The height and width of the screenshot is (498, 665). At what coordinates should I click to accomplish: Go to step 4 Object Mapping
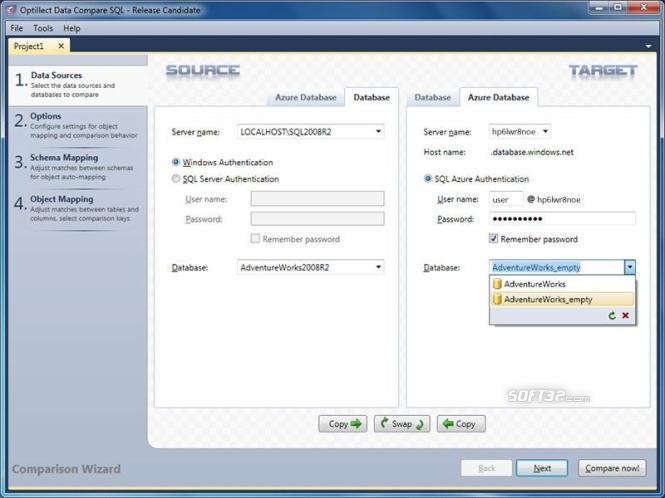(x=78, y=208)
